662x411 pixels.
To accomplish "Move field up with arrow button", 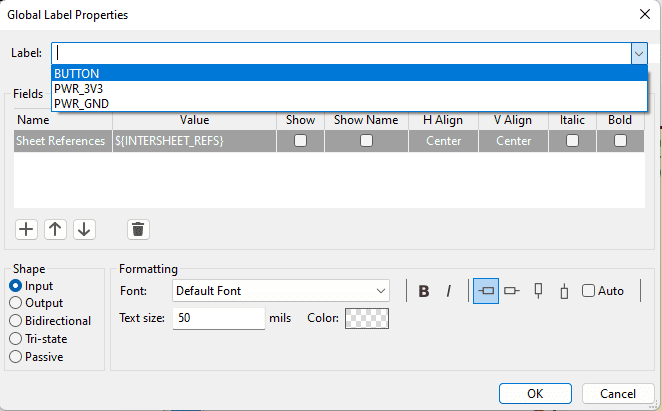I will (x=55, y=229).
